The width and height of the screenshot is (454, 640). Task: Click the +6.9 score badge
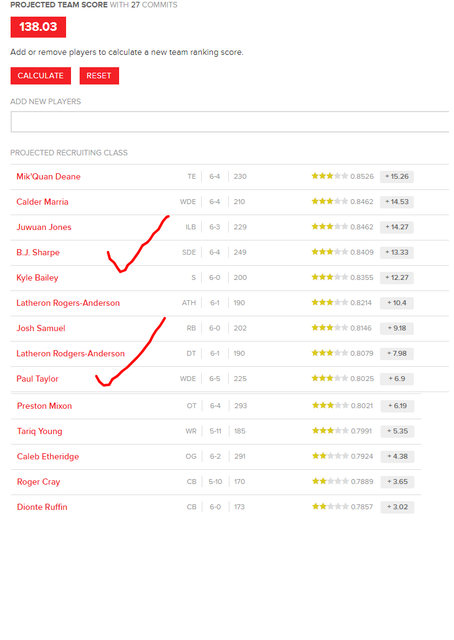396,379
